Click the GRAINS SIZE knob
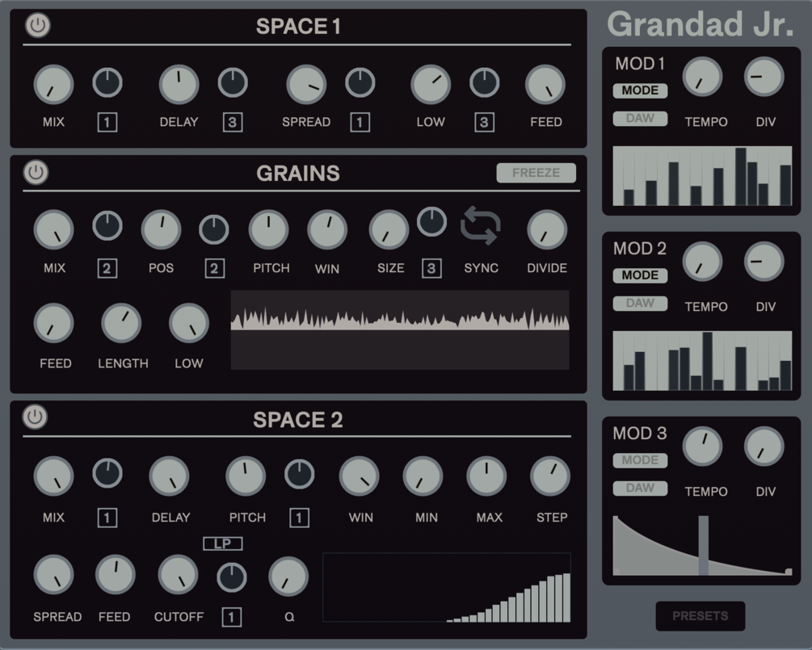Image resolution: width=812 pixels, height=650 pixels. coord(389,230)
